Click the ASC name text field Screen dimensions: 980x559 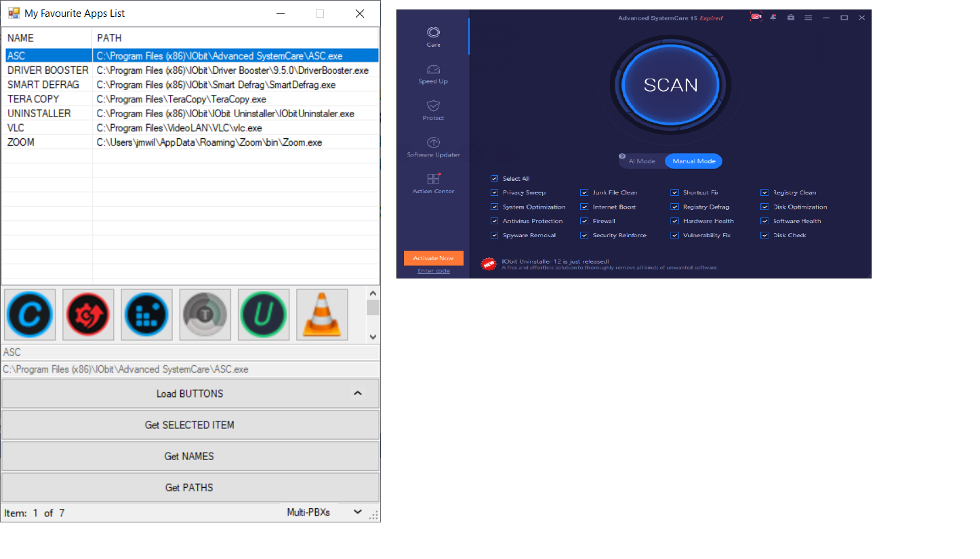pos(190,352)
